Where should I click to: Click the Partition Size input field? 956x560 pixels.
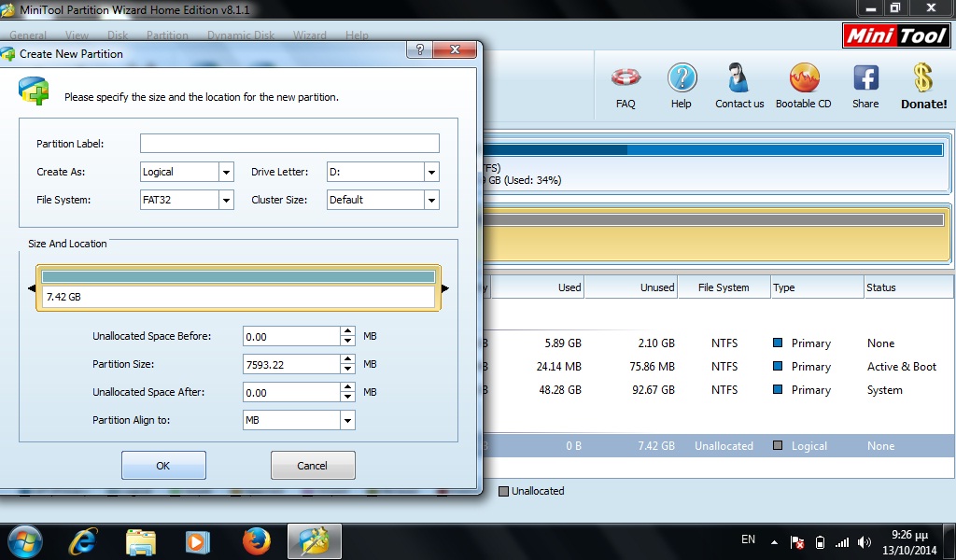coord(291,364)
